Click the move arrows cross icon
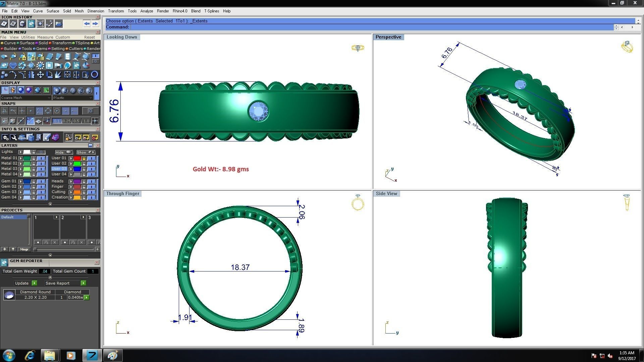644x362 pixels. click(x=40, y=74)
